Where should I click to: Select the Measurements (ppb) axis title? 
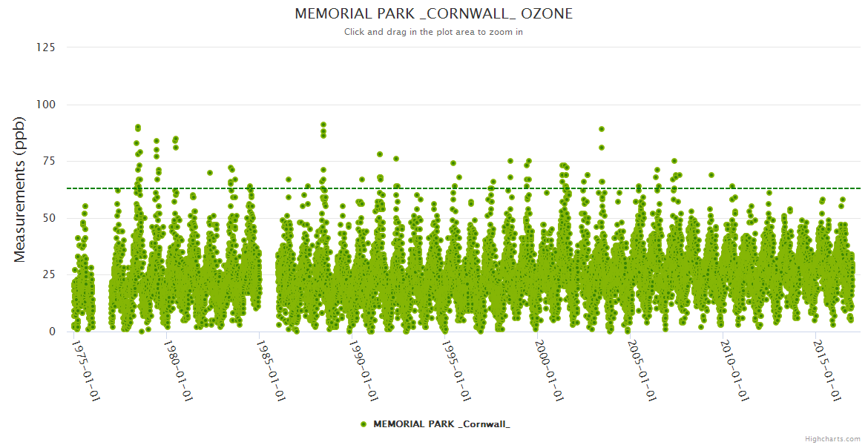coord(20,189)
